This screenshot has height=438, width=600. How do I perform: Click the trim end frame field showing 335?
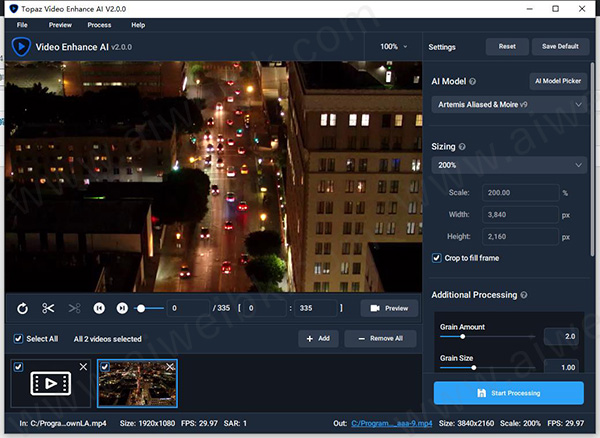(x=316, y=308)
